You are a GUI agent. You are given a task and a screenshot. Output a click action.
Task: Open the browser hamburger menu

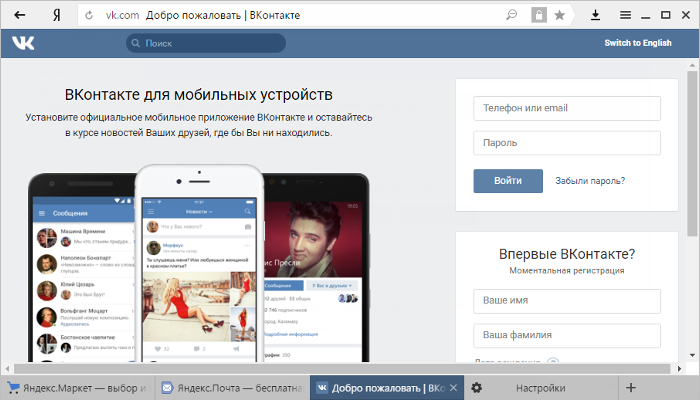pos(625,15)
